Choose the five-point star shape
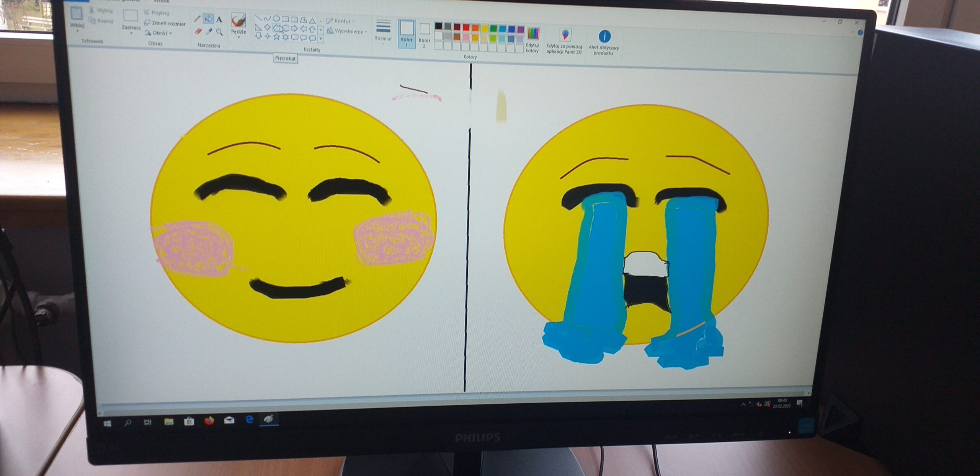This screenshot has height=476, width=980. tap(276, 37)
